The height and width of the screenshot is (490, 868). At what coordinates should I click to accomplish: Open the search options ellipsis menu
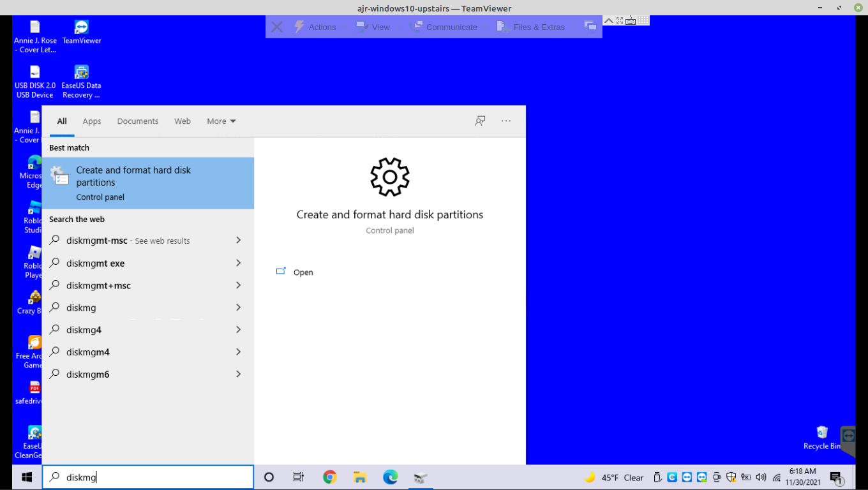tap(506, 121)
